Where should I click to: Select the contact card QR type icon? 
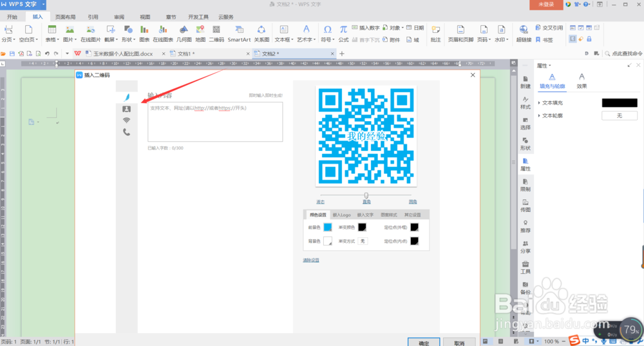[x=126, y=109]
